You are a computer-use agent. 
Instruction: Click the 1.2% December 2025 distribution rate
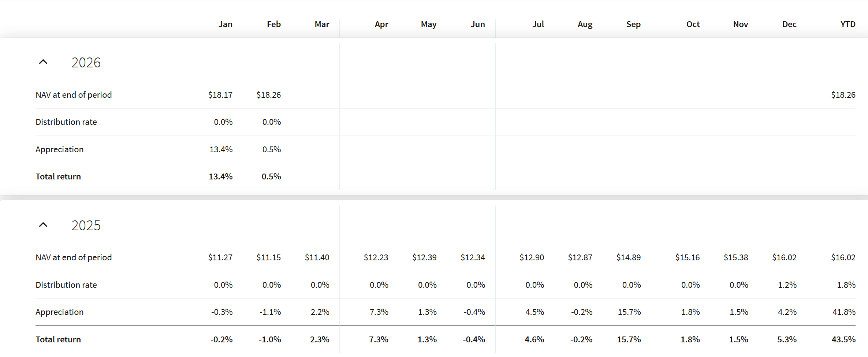(x=787, y=285)
